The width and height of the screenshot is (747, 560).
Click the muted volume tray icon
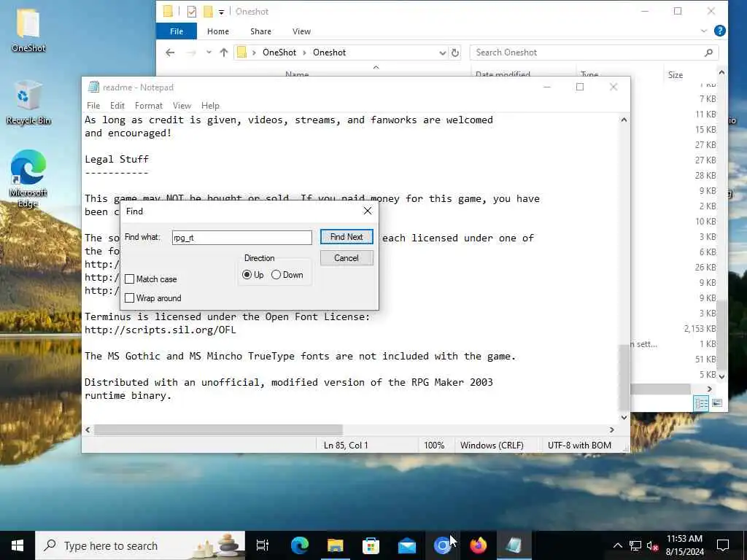click(652, 545)
